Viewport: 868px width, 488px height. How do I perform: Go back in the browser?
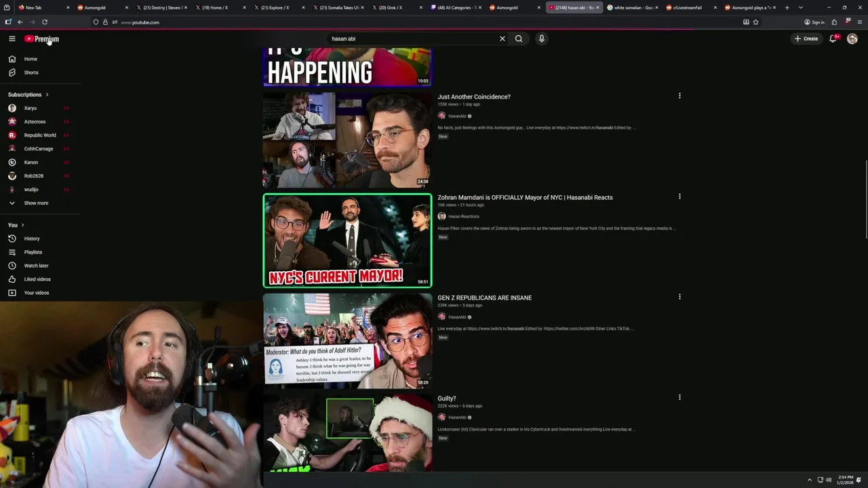[20, 22]
